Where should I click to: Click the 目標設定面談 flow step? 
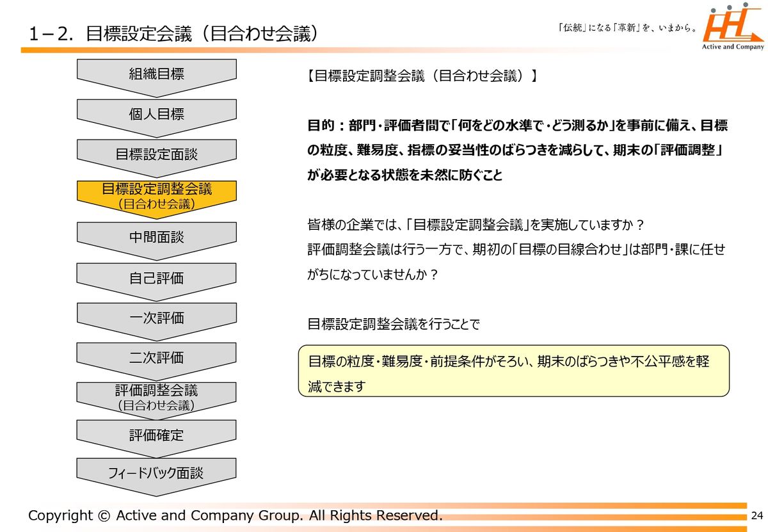(x=157, y=154)
